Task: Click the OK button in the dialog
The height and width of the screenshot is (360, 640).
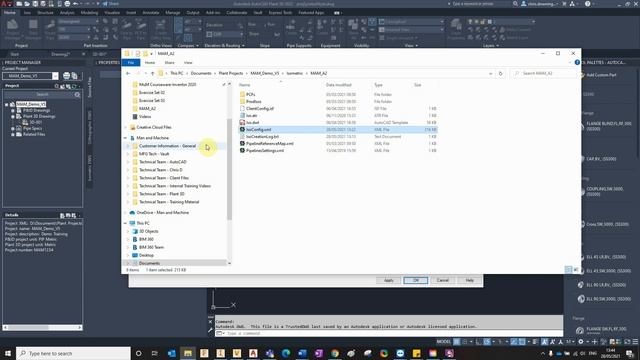Action: pyautogui.click(x=416, y=280)
